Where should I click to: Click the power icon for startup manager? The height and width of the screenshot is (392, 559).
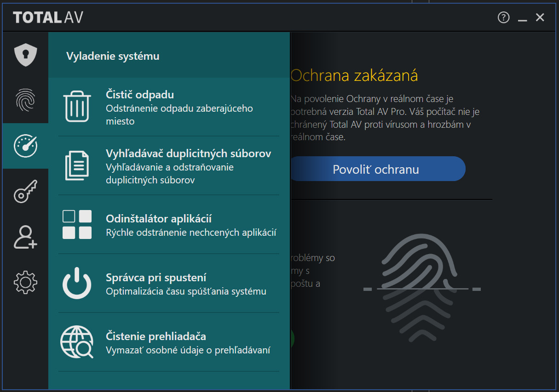[77, 283]
